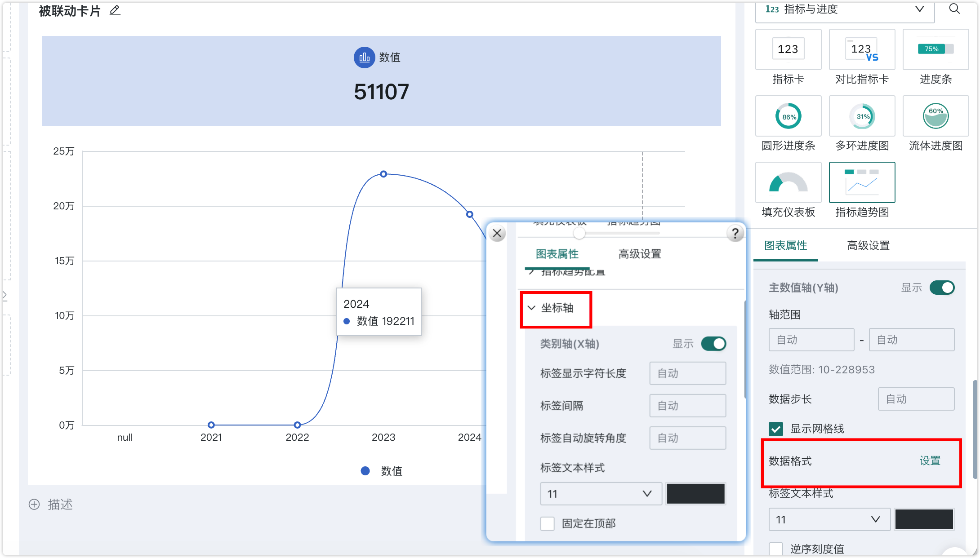Image resolution: width=980 pixels, height=558 pixels.
Task: Open font size 11 dropdown in right panel
Action: (829, 519)
